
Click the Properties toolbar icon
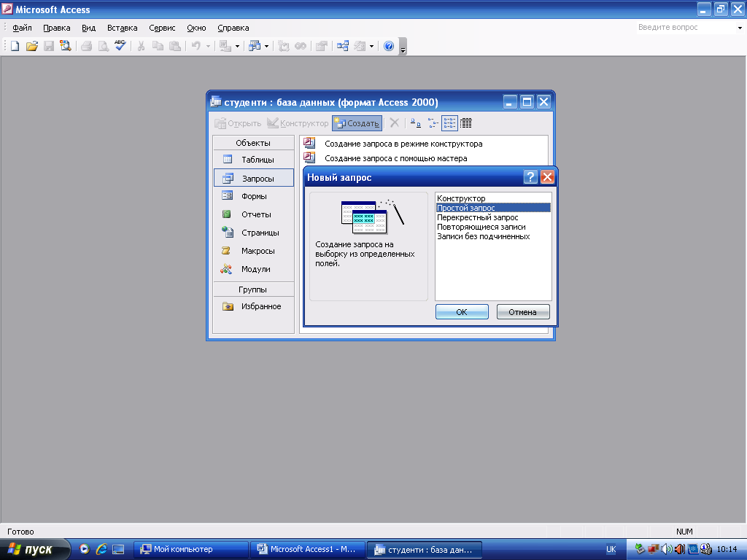(x=322, y=46)
